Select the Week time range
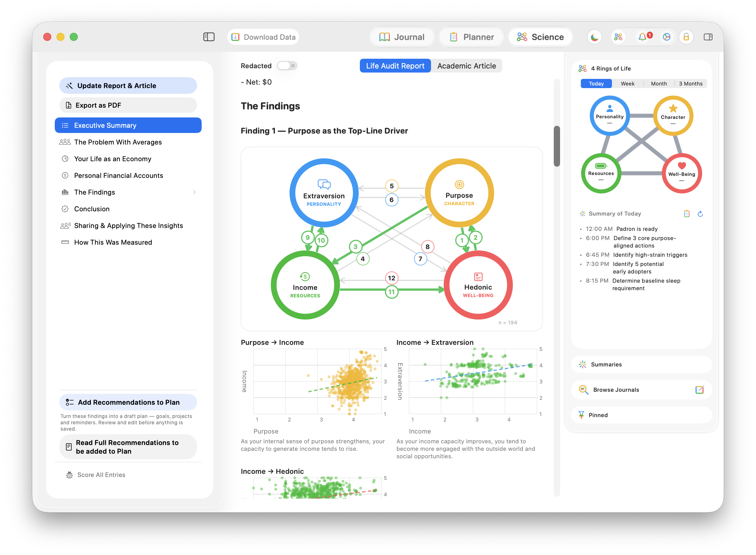The width and height of the screenshot is (756, 555). (627, 84)
